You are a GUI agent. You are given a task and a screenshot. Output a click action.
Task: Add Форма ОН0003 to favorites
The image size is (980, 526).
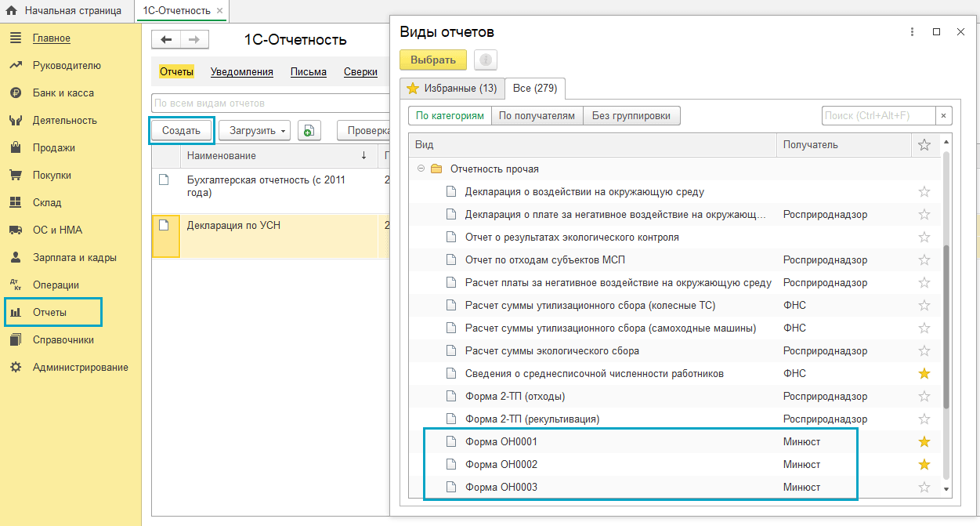pyautogui.click(x=924, y=488)
